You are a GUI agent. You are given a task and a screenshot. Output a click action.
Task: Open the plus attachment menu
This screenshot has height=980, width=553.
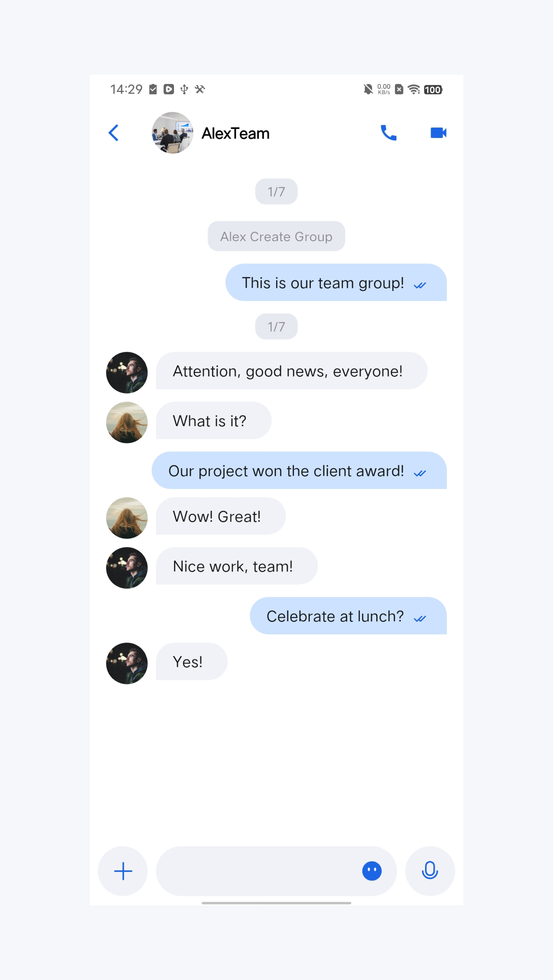point(123,871)
